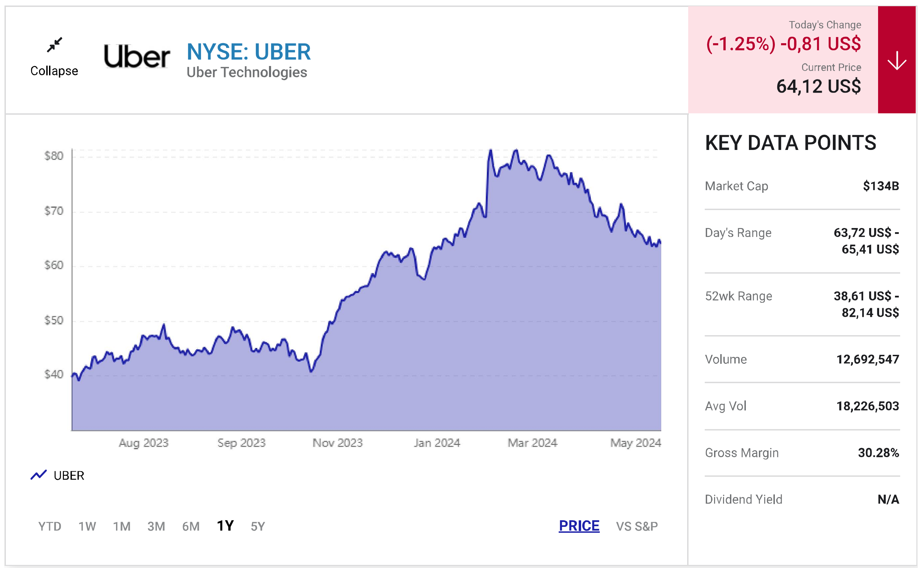The height and width of the screenshot is (568, 924).
Task: Compare performance with VS S&P
Action: point(637,526)
